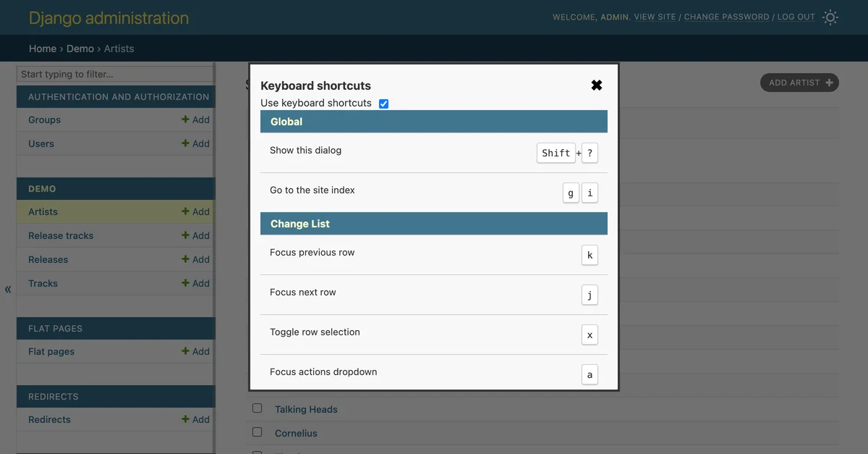Uncheck Use keyboard shortcuts checkbox
Screen dimensions: 868x454
coord(383,104)
